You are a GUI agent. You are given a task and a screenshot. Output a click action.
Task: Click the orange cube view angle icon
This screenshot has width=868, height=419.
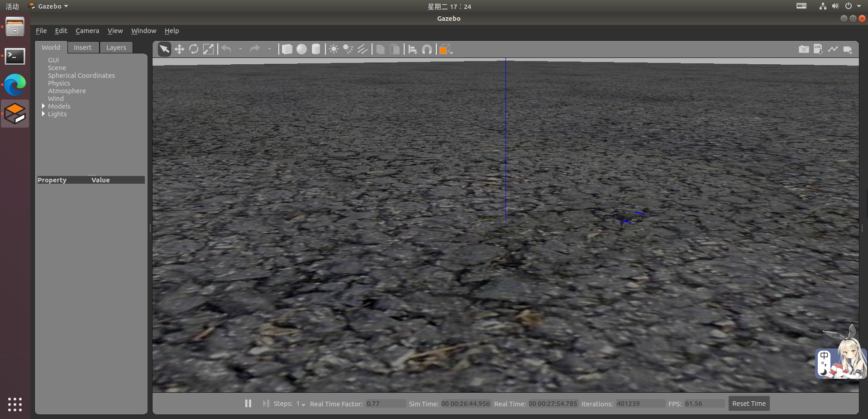pyautogui.click(x=445, y=49)
